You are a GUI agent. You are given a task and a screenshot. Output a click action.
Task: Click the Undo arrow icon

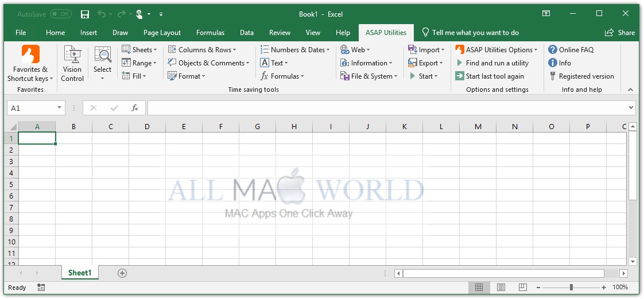tap(102, 14)
